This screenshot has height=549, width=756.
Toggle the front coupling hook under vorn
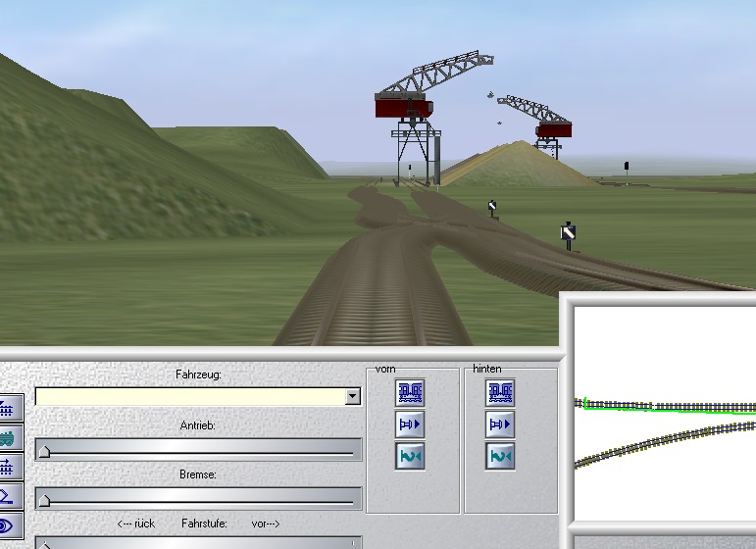click(410, 456)
